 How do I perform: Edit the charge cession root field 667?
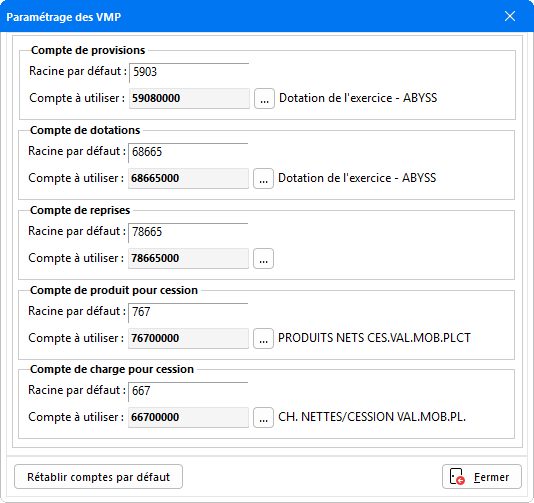tap(188, 391)
